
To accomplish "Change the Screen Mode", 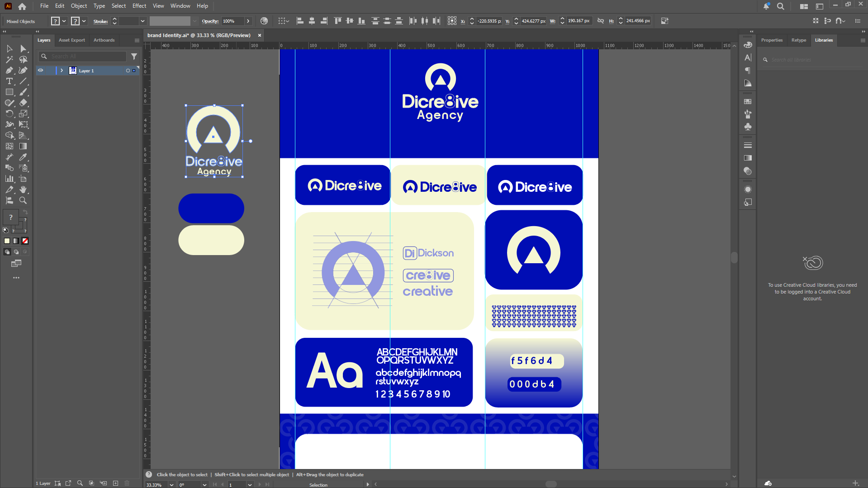I will coord(16,263).
